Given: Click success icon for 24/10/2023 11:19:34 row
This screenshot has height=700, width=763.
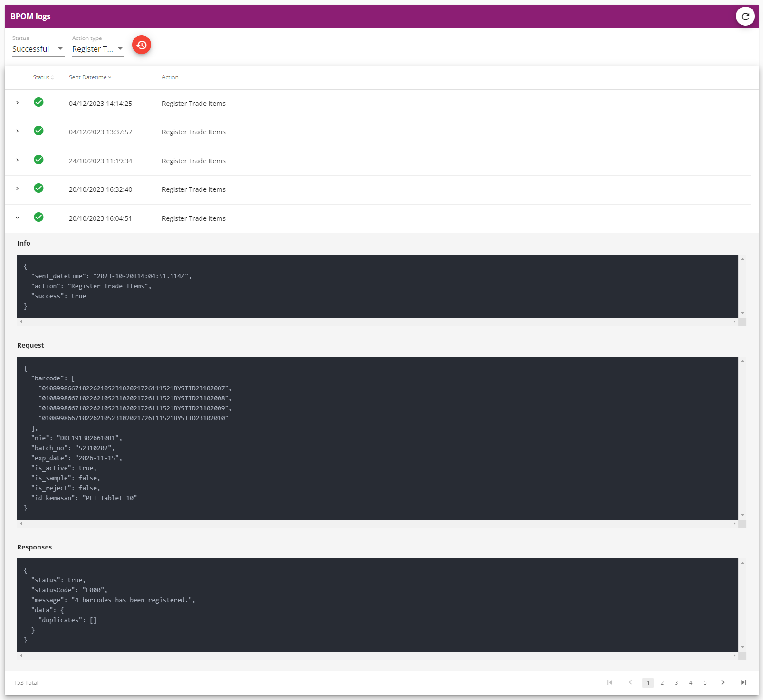Looking at the screenshot, I should pyautogui.click(x=38, y=160).
